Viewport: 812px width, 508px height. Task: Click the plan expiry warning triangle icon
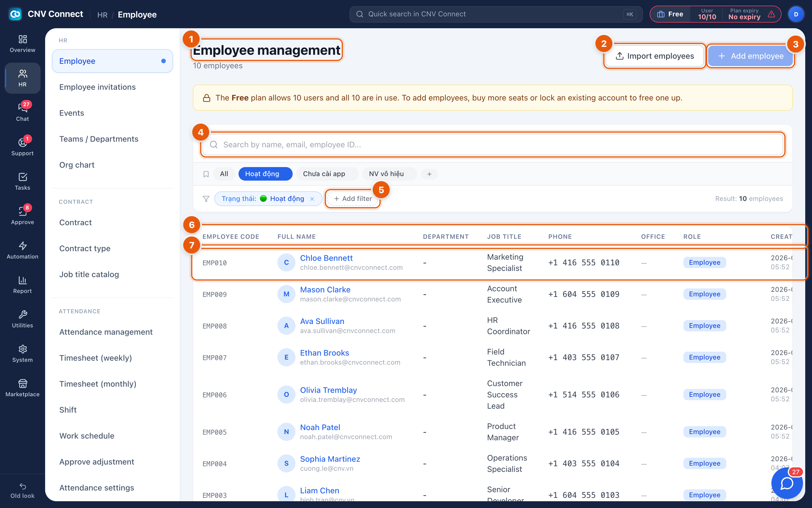tap(771, 14)
